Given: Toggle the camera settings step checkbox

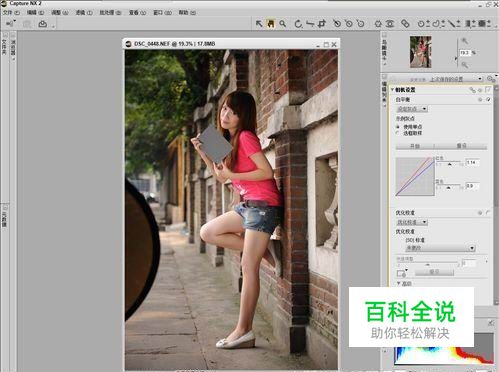Looking at the screenshot, I should tap(488, 90).
